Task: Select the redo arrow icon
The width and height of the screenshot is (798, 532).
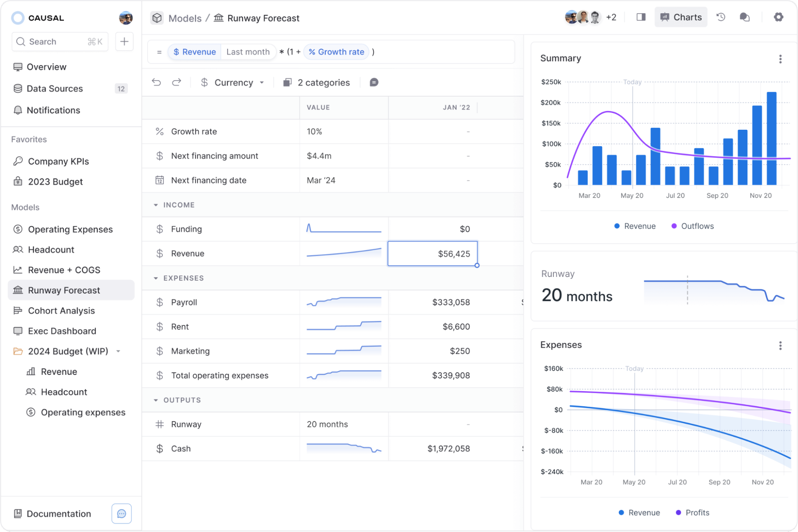Action: click(176, 82)
